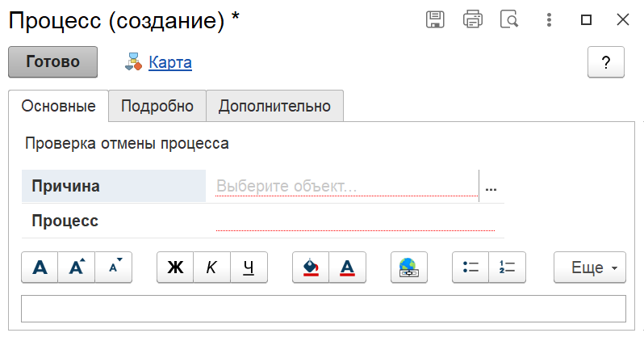The image size is (644, 337).
Task: Click the save diskette icon
Action: [x=435, y=19]
